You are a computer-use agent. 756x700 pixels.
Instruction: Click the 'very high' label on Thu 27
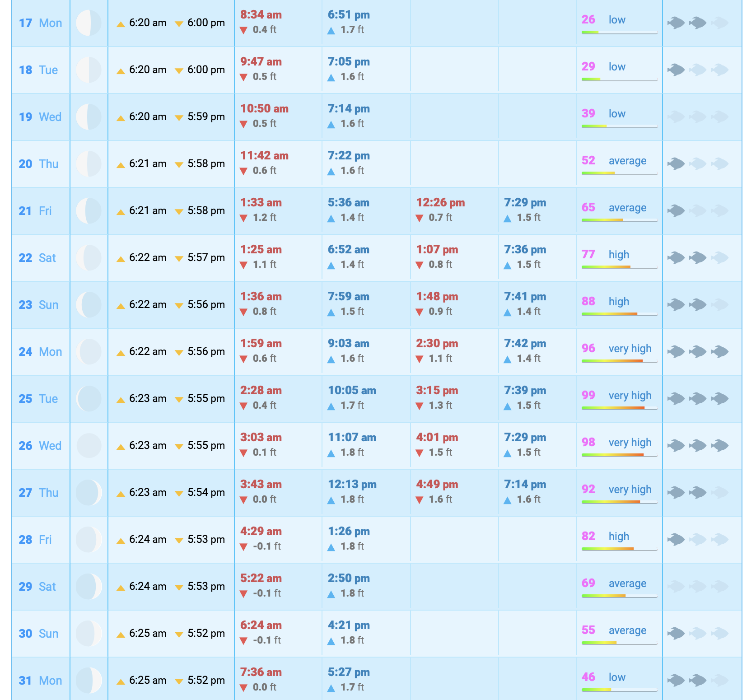[630, 490]
